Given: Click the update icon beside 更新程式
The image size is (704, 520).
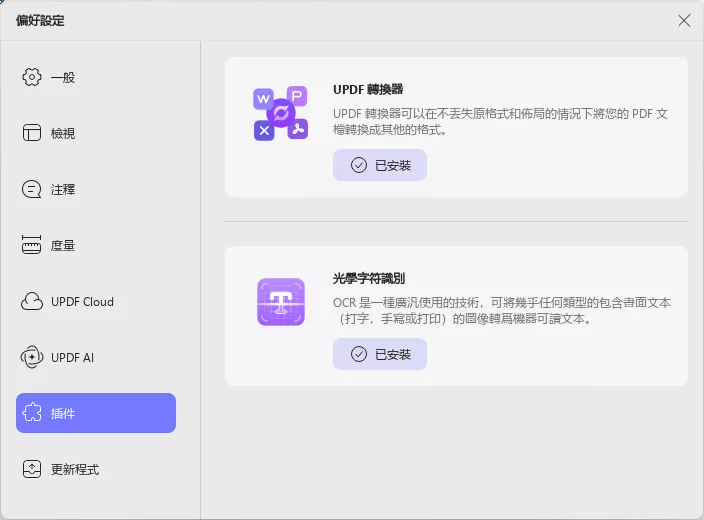Looking at the screenshot, I should [x=32, y=469].
